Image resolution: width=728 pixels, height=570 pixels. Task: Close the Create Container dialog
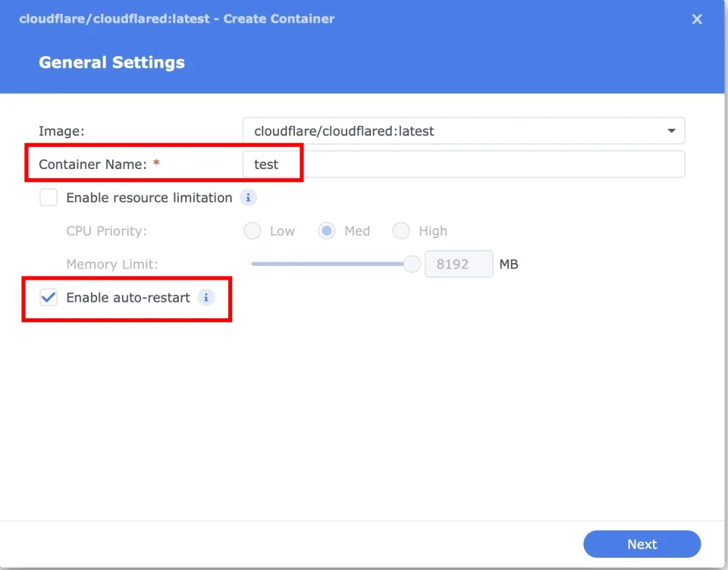[x=696, y=19]
